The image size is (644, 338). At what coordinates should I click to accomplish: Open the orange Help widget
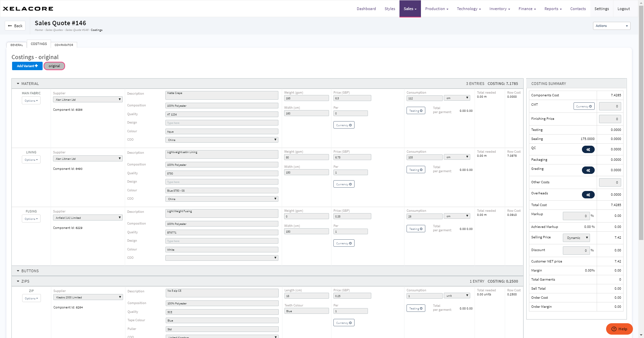(619, 329)
